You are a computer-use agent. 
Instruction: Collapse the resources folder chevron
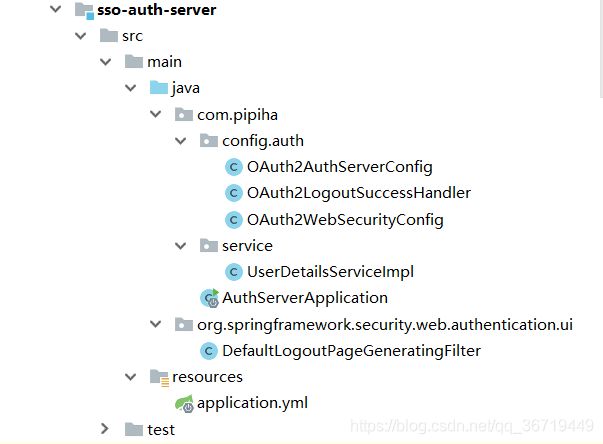[x=131, y=377]
